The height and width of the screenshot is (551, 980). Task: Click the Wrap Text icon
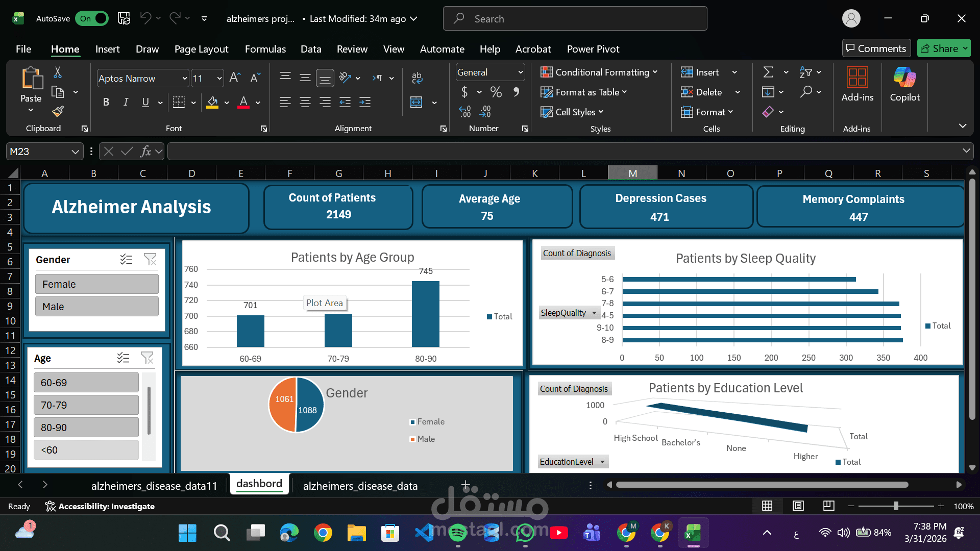417,78
